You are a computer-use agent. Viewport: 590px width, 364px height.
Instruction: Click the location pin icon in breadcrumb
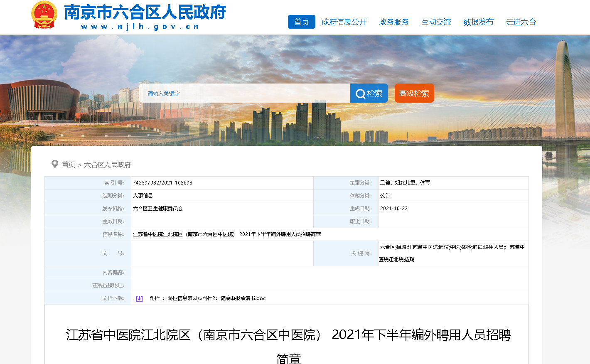tap(54, 164)
